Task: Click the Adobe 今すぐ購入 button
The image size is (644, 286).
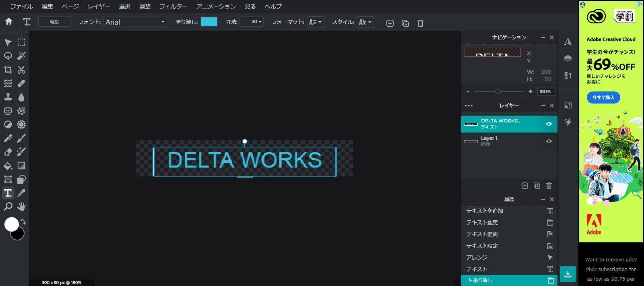Action: click(603, 97)
